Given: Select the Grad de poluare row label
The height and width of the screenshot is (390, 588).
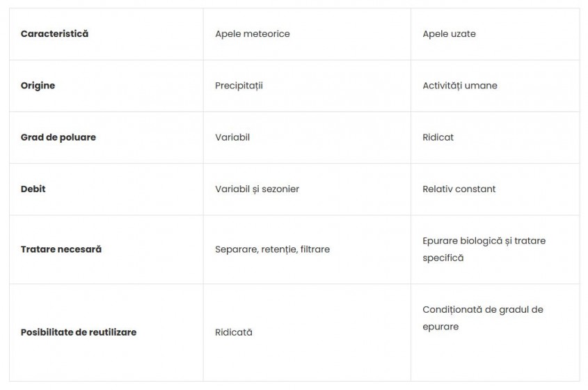Looking at the screenshot, I should tap(58, 137).
